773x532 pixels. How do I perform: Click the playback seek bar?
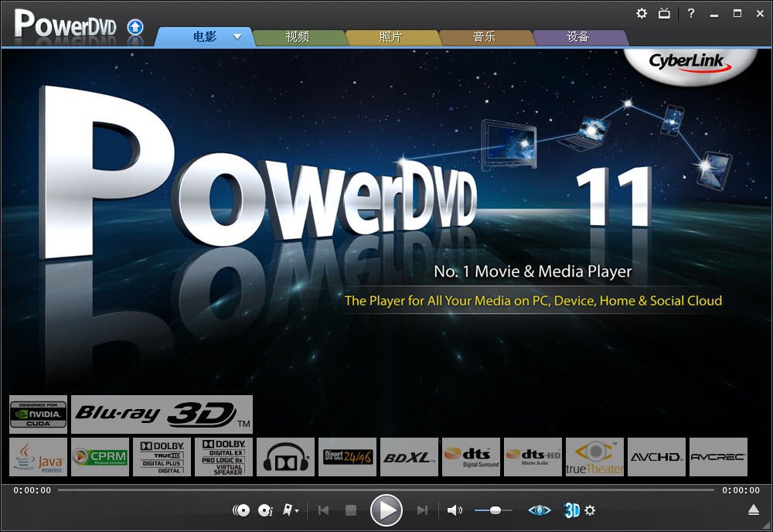pos(385,489)
